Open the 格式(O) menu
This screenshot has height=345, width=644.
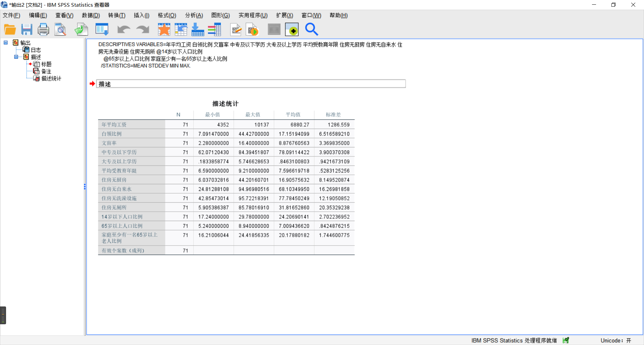click(167, 15)
